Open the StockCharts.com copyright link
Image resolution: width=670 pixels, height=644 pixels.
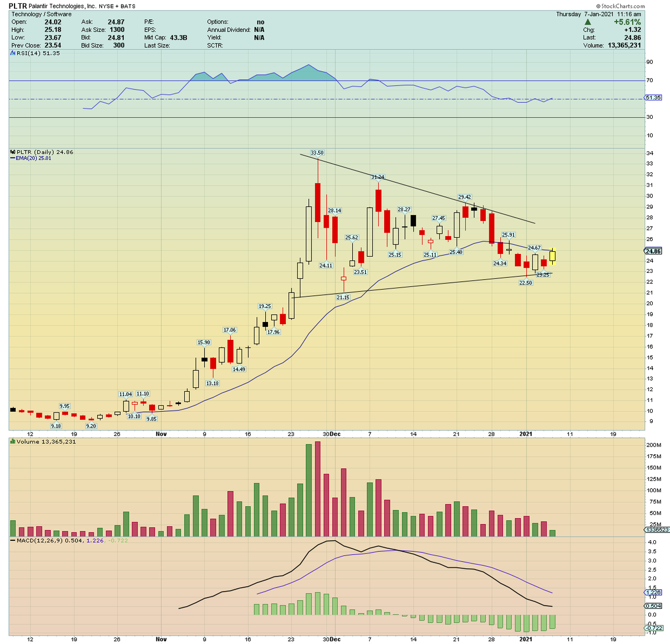pyautogui.click(x=620, y=6)
